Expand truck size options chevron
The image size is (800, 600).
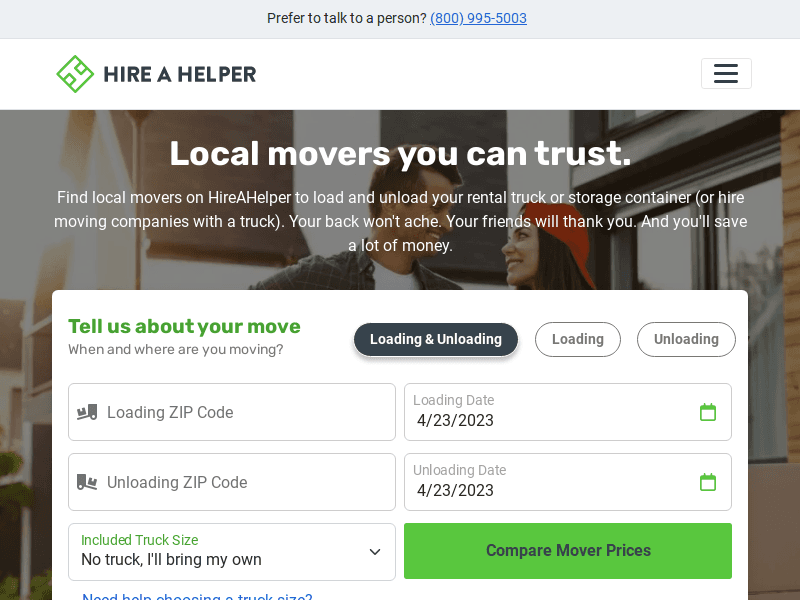[x=375, y=551]
